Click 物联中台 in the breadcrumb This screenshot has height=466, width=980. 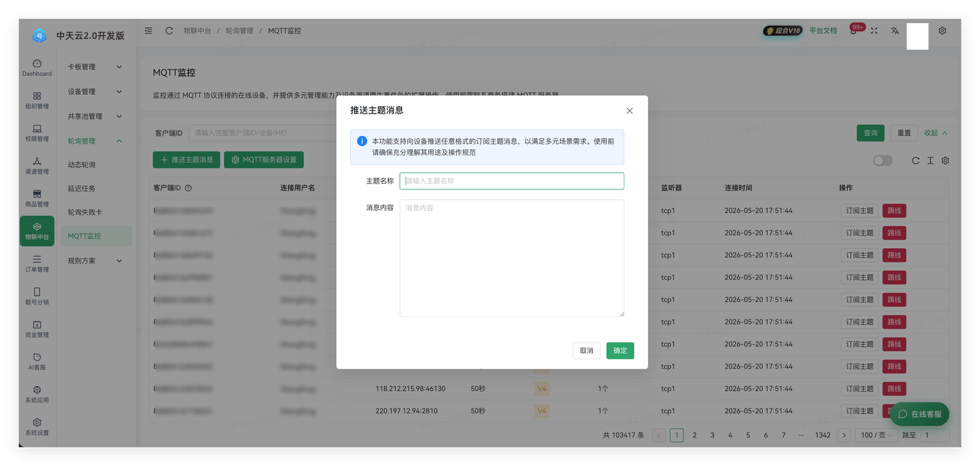[197, 31]
